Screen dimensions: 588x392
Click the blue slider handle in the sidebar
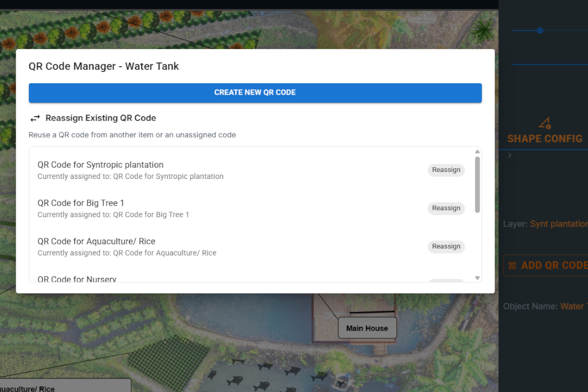(539, 30)
